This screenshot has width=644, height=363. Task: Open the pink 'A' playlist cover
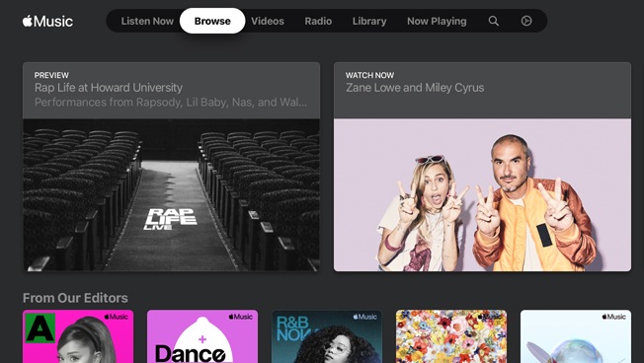point(78,336)
